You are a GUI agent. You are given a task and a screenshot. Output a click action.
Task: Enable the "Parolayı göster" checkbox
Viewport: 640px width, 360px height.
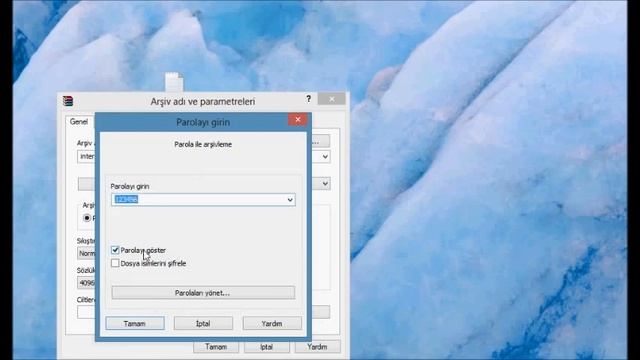[115, 250]
